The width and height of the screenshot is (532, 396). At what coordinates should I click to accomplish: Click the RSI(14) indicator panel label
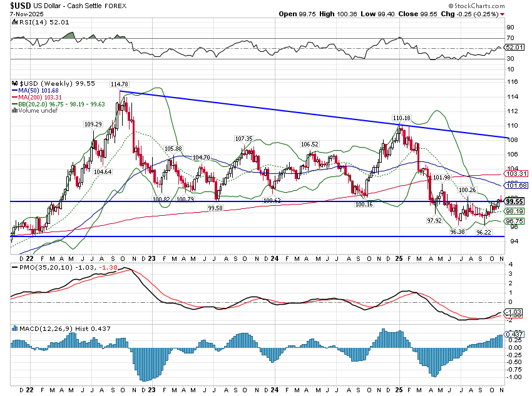pyautogui.click(x=30, y=22)
